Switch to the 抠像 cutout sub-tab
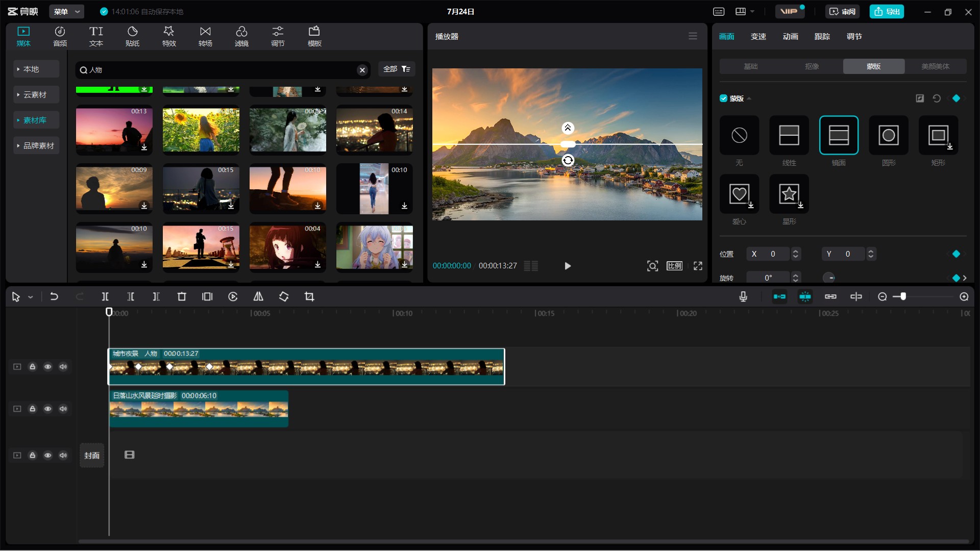Screen dimensions: 980x551 (x=812, y=66)
